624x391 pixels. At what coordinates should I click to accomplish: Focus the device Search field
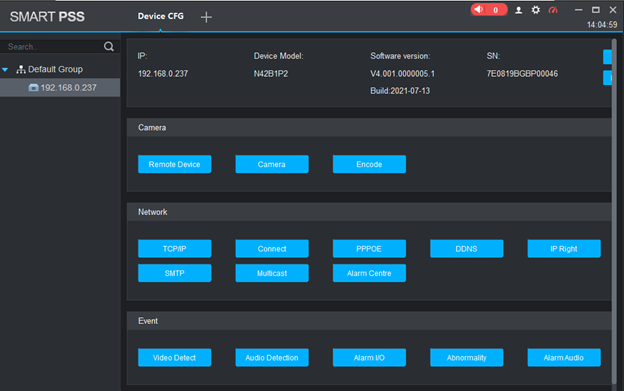(x=54, y=47)
